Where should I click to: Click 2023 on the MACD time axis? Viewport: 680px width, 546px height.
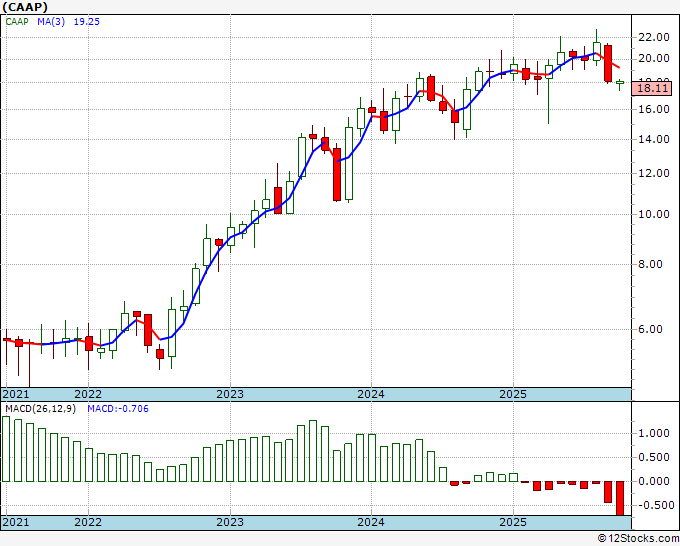[230, 522]
